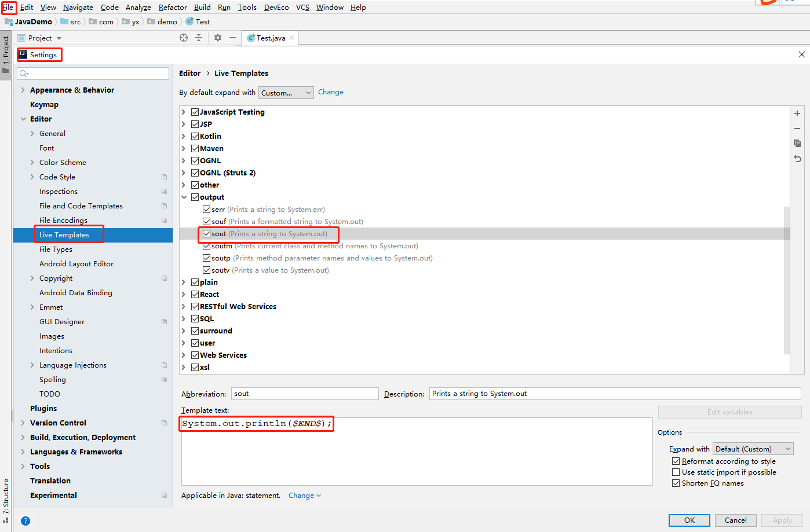
Task: Locate current file with crosshair icon
Action: pyautogui.click(x=184, y=38)
